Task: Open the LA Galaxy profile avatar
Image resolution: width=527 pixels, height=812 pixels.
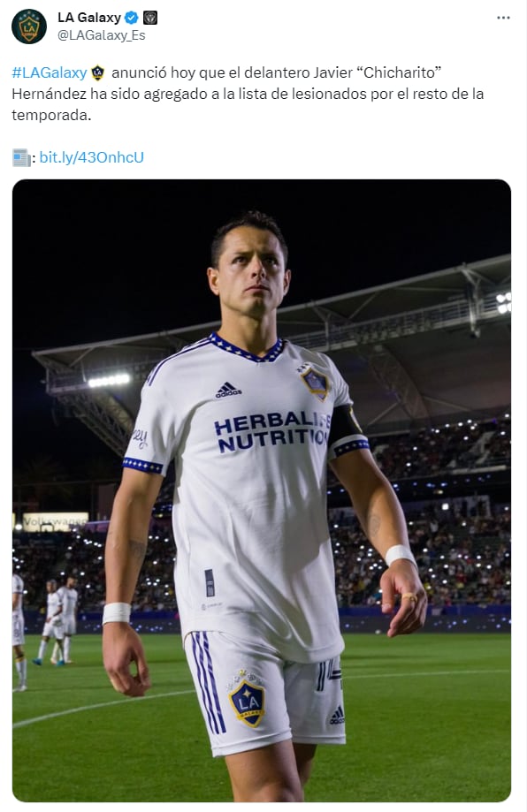Action: point(29,27)
